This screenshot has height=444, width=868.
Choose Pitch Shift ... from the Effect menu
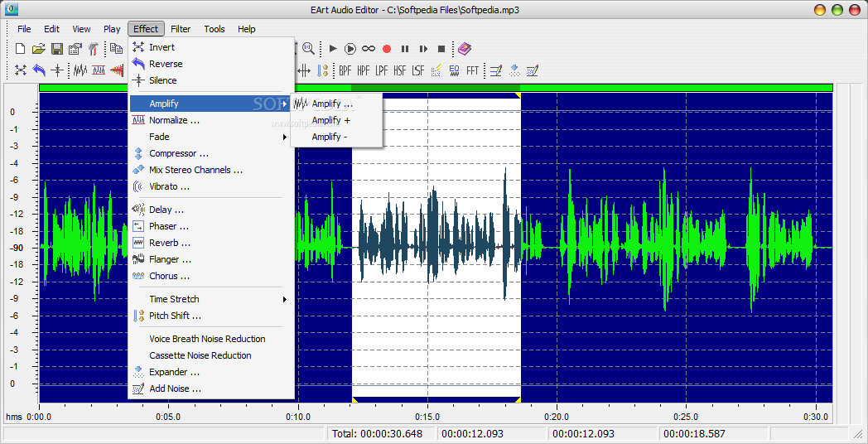211,316
